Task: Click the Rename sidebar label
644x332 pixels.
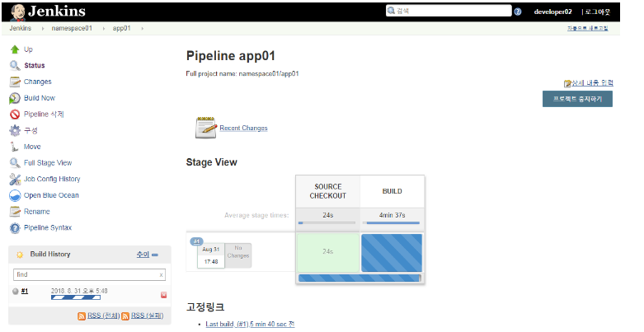Action: [37, 212]
